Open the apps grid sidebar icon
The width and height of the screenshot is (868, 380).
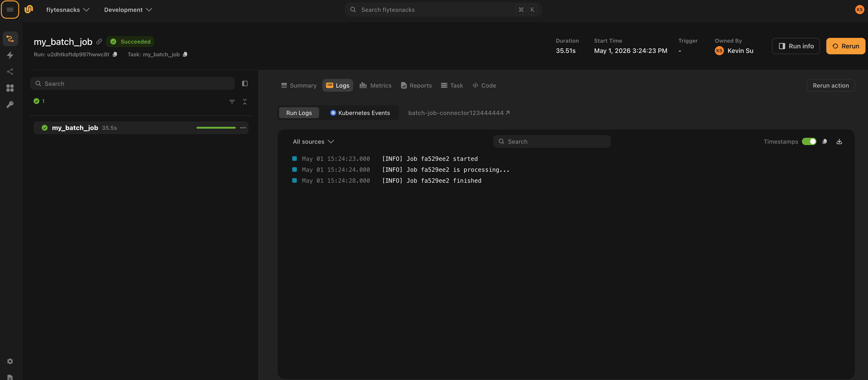pos(10,88)
